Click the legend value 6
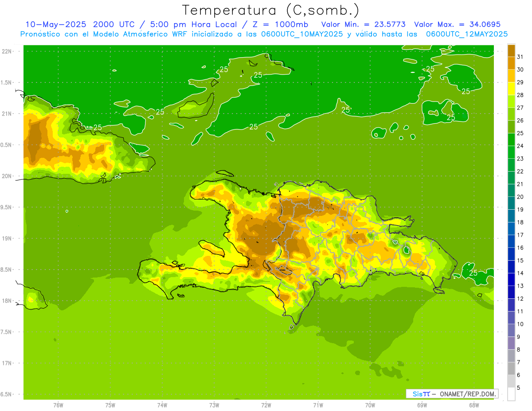Image resolution: width=532 pixels, height=411 pixels. coord(518,375)
